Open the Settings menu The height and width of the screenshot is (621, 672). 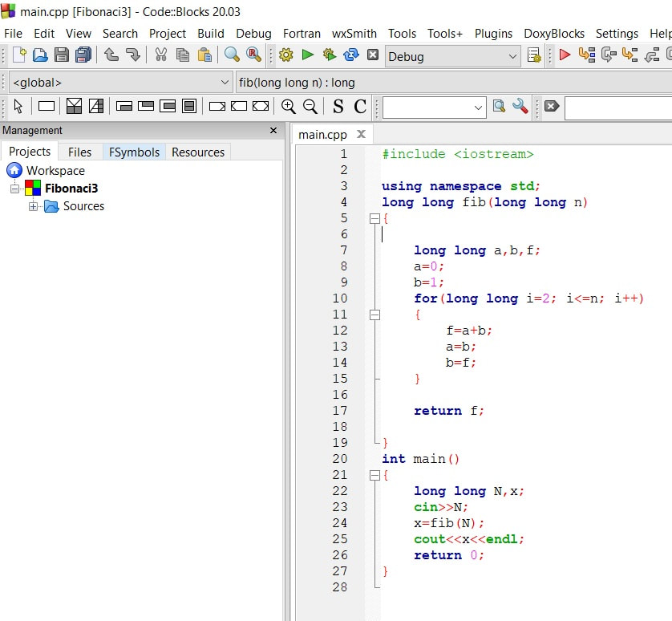point(617,34)
